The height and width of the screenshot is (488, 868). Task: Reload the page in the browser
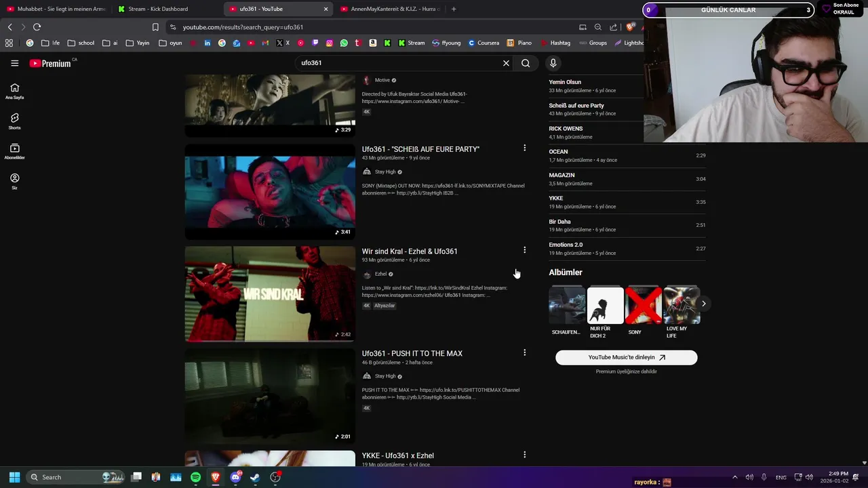pyautogui.click(x=37, y=27)
